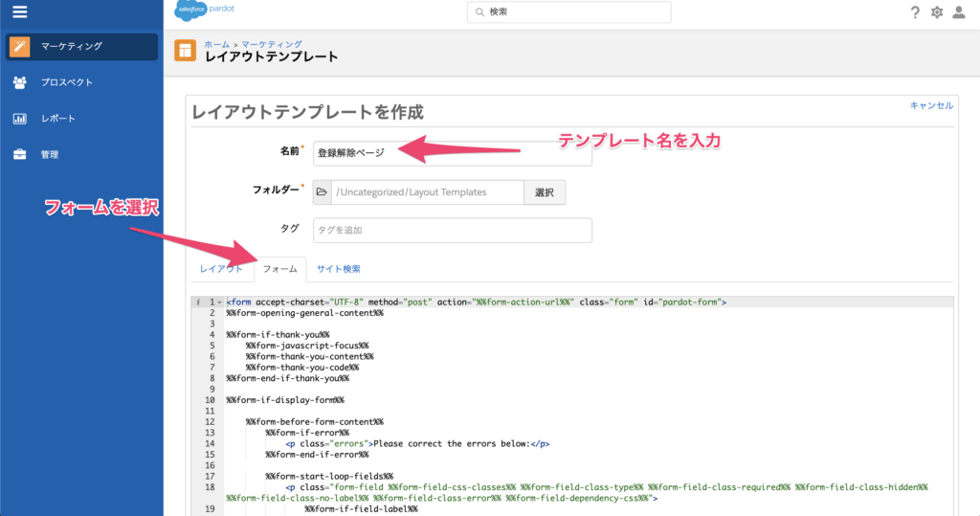The height and width of the screenshot is (516, 980).
Task: Select プロスペクト in the sidebar
Action: [x=67, y=82]
